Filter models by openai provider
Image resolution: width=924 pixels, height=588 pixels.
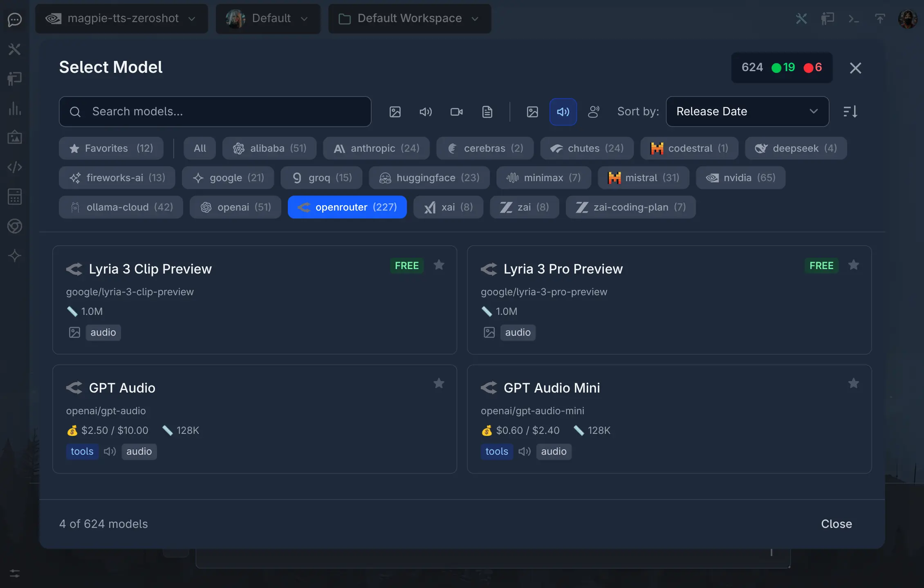coord(235,207)
